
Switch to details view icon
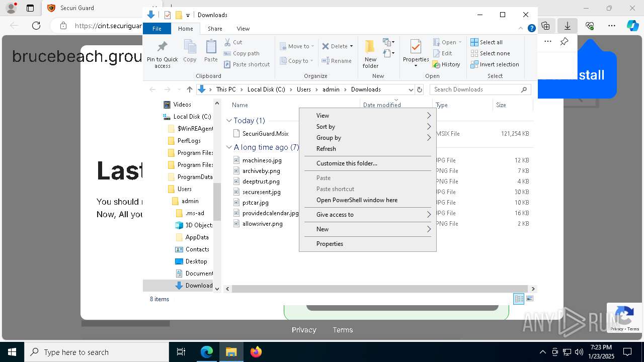click(x=519, y=299)
